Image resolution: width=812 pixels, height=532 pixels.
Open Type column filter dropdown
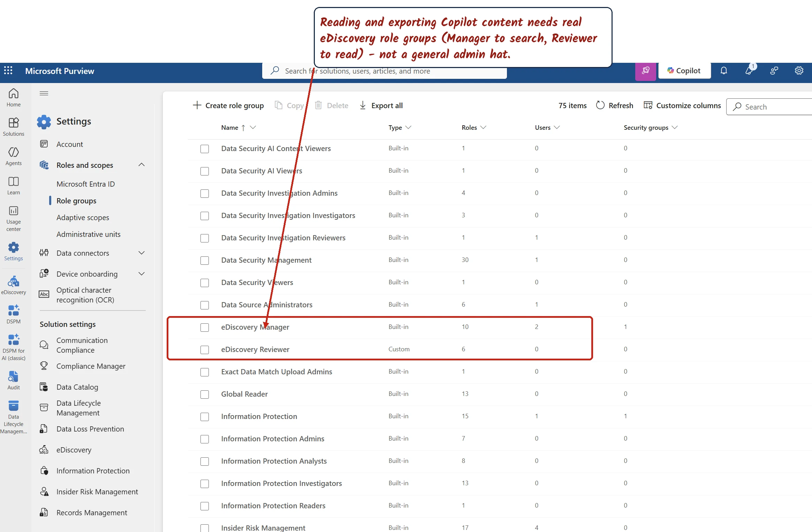pos(409,127)
